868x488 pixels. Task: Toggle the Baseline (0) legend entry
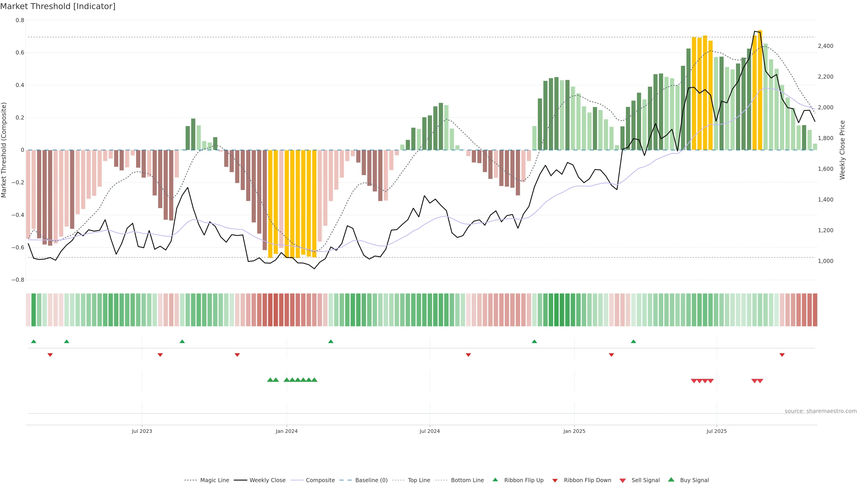coord(371,480)
